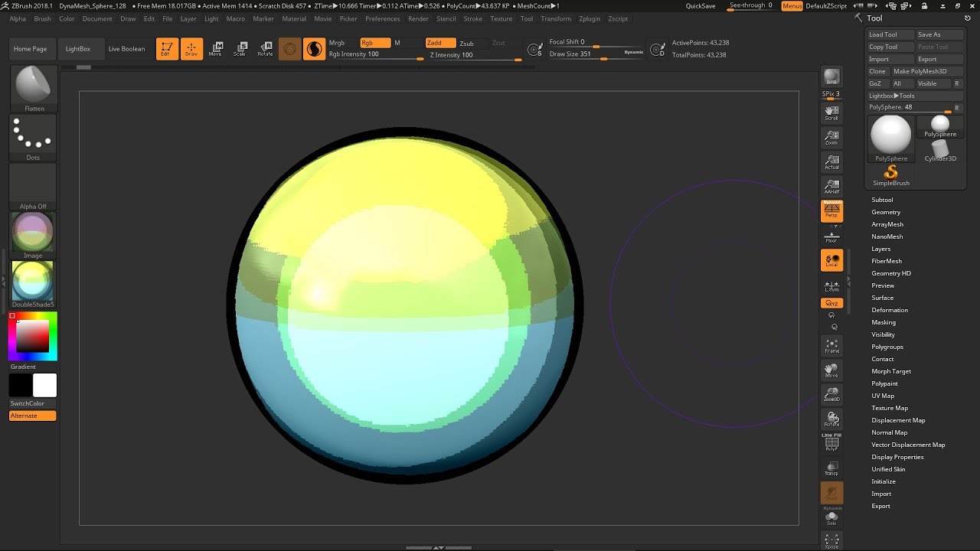980x551 pixels.
Task: Click the Load Tool button
Action: (891, 34)
